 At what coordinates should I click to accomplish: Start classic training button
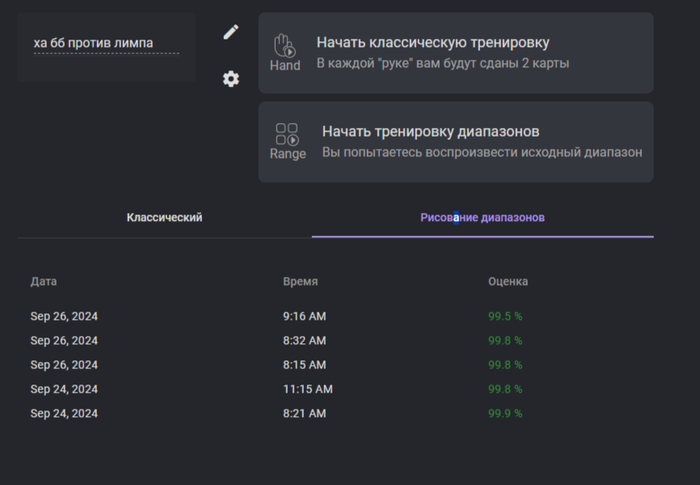pyautogui.click(x=456, y=53)
